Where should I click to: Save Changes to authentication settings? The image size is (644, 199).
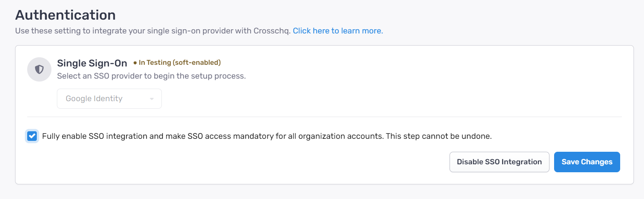[587, 162]
